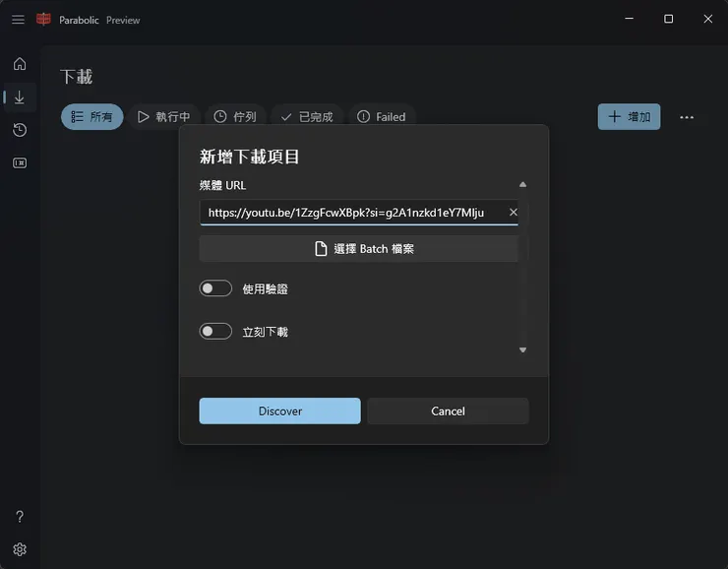This screenshot has height=569, width=728.
Task: Open the Downloads sidebar page
Action: click(20, 97)
